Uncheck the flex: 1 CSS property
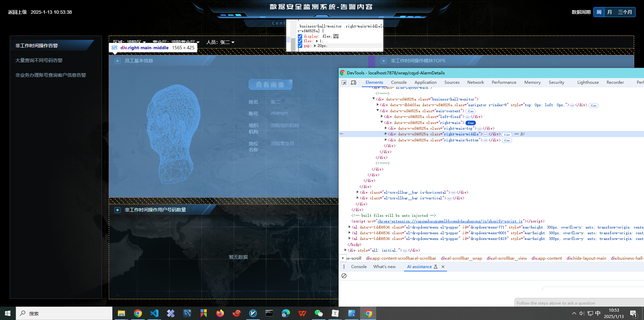This screenshot has width=644, height=320. [300, 41]
